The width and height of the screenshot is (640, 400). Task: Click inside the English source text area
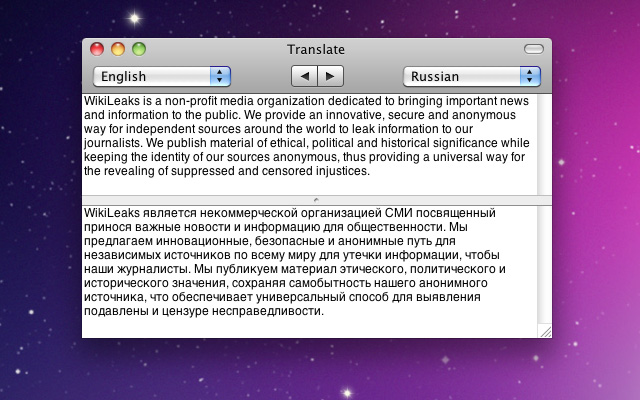[x=309, y=144]
